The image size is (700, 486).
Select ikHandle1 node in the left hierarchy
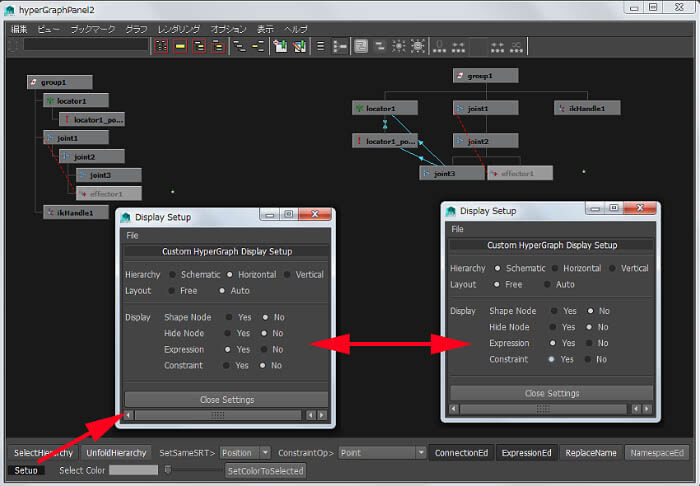click(x=76, y=212)
